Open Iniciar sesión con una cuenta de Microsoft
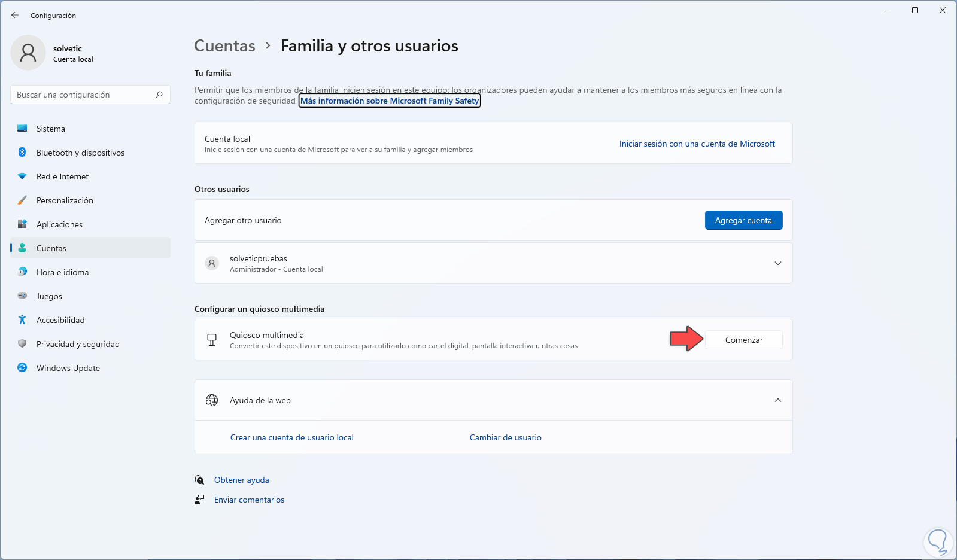 pos(697,144)
